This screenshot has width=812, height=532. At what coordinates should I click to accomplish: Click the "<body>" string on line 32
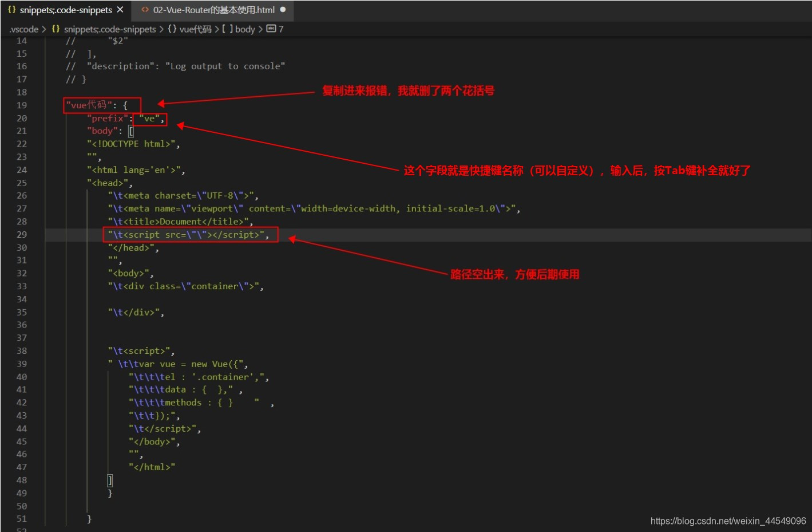point(128,274)
